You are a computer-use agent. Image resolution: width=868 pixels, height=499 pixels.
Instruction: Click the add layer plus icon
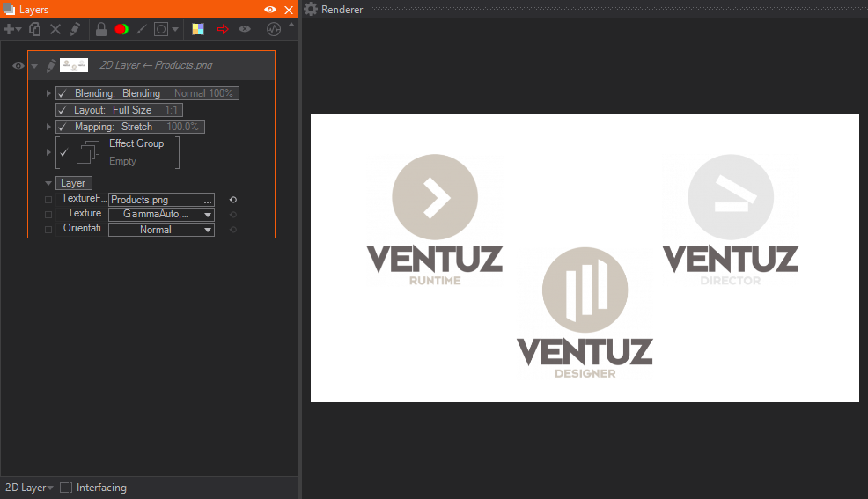click(x=10, y=29)
